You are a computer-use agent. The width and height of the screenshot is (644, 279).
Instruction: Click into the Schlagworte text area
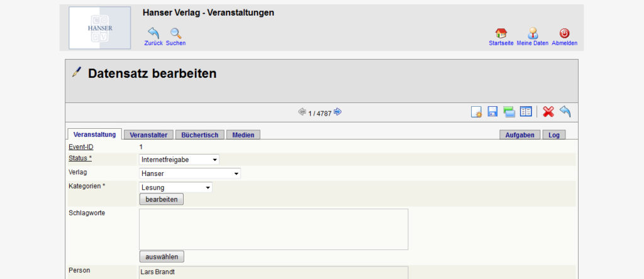coord(273,229)
